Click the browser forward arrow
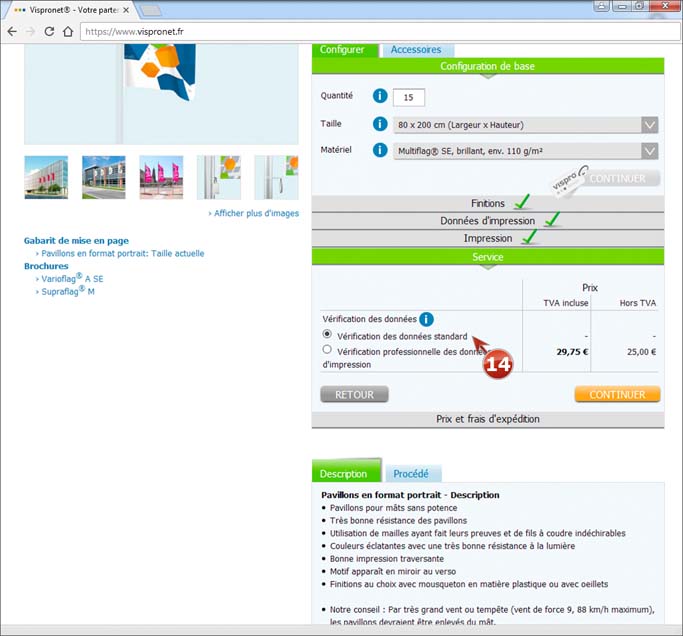Screen dimensions: 683x636 tap(30, 31)
